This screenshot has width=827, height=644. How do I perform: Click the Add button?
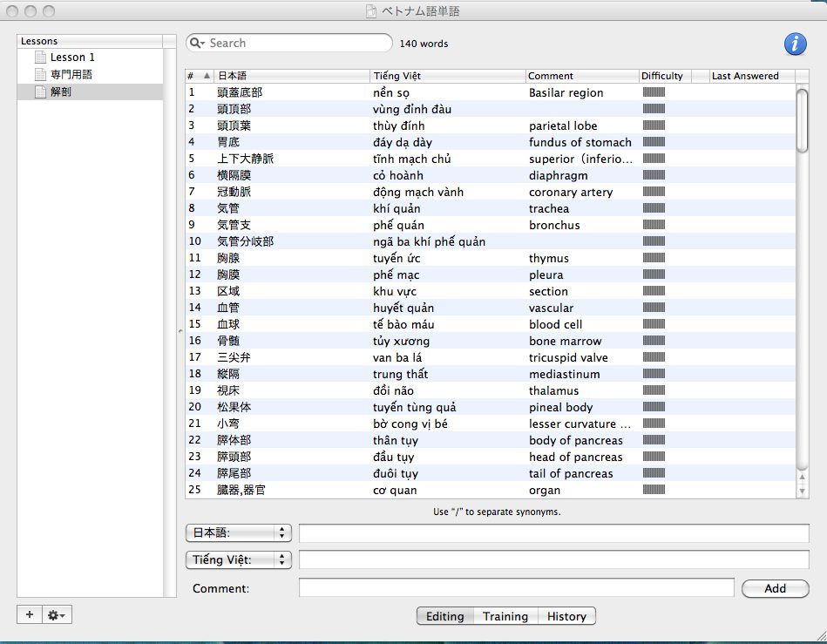pos(775,588)
